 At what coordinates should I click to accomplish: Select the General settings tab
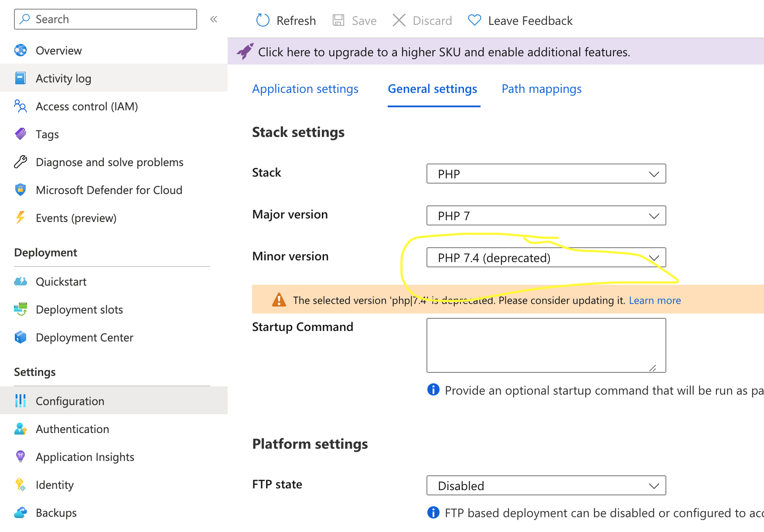[433, 89]
